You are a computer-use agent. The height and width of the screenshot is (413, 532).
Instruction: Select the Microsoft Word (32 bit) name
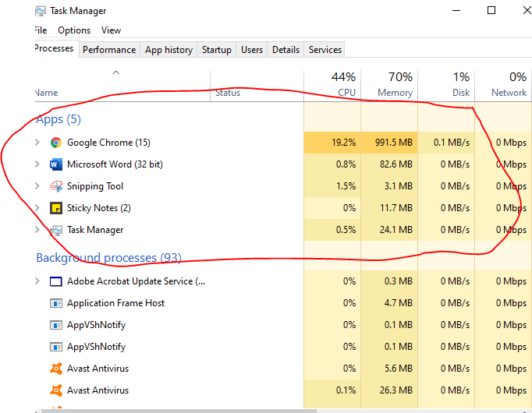coord(115,164)
